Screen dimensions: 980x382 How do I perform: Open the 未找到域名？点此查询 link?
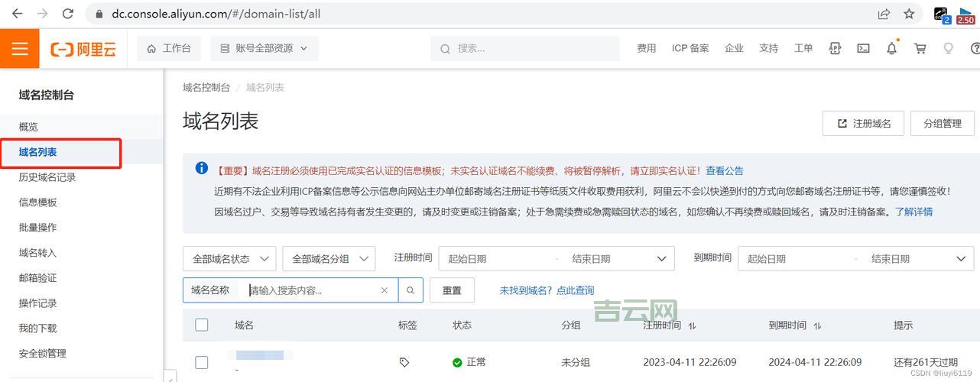(x=547, y=290)
